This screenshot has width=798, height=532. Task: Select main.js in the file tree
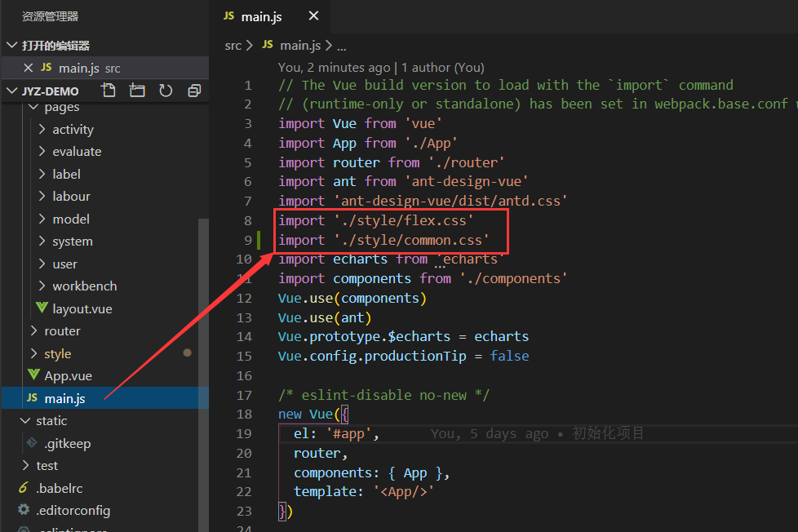click(105, 398)
